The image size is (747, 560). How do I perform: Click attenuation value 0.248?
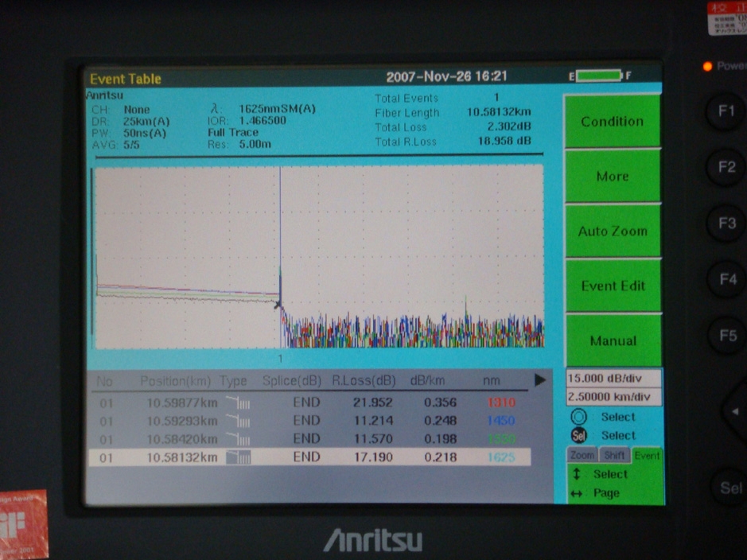440,421
